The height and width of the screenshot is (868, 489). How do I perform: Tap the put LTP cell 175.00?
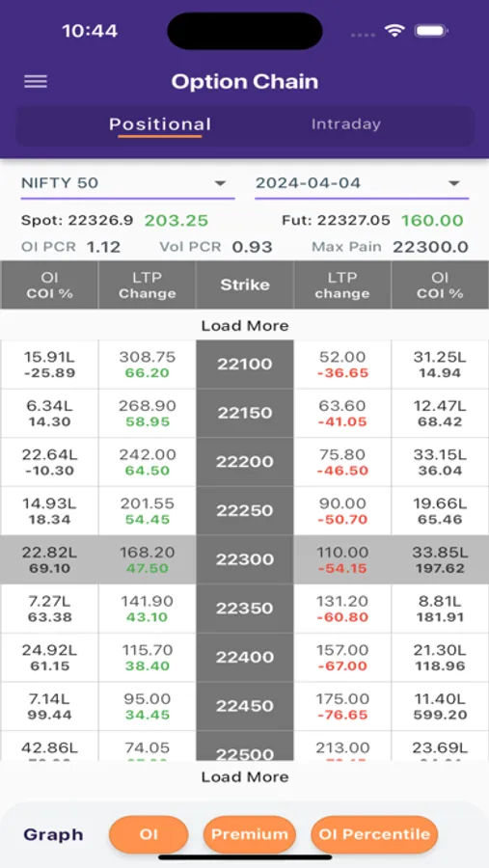coord(342,705)
